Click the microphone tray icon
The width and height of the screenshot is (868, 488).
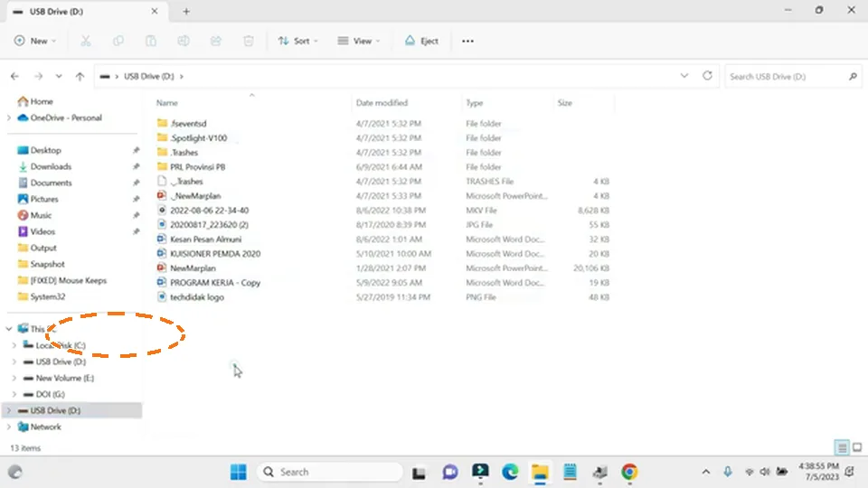point(727,472)
